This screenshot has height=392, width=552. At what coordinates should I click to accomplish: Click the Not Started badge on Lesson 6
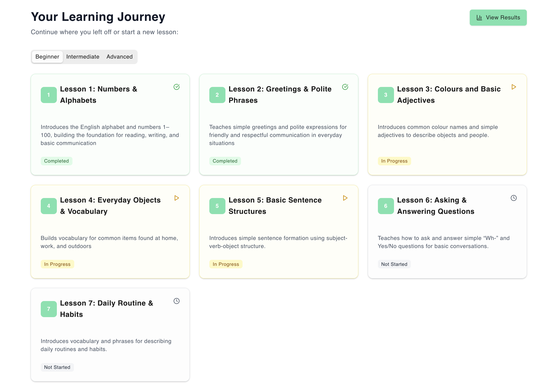click(x=394, y=264)
